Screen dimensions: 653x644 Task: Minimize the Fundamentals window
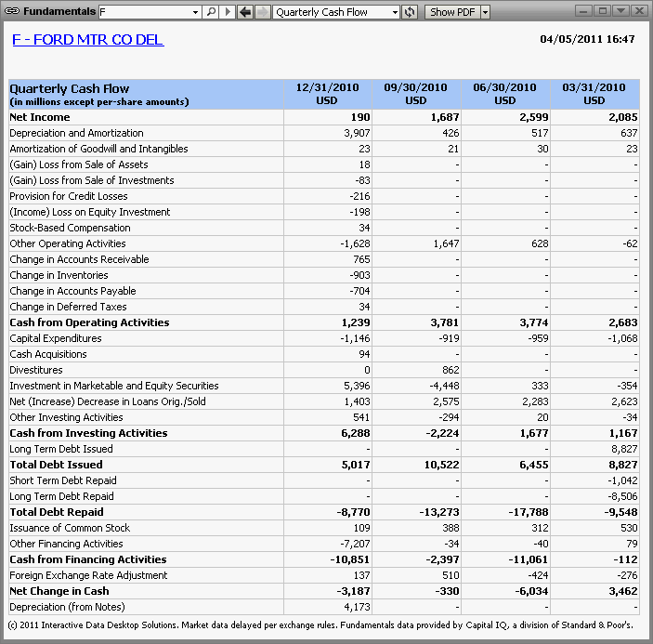[x=583, y=11]
